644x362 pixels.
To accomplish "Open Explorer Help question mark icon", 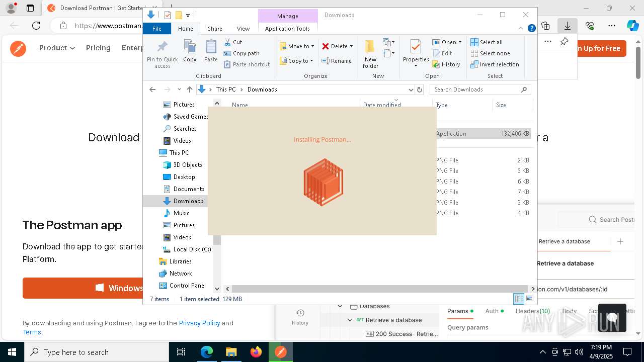I will click(531, 29).
